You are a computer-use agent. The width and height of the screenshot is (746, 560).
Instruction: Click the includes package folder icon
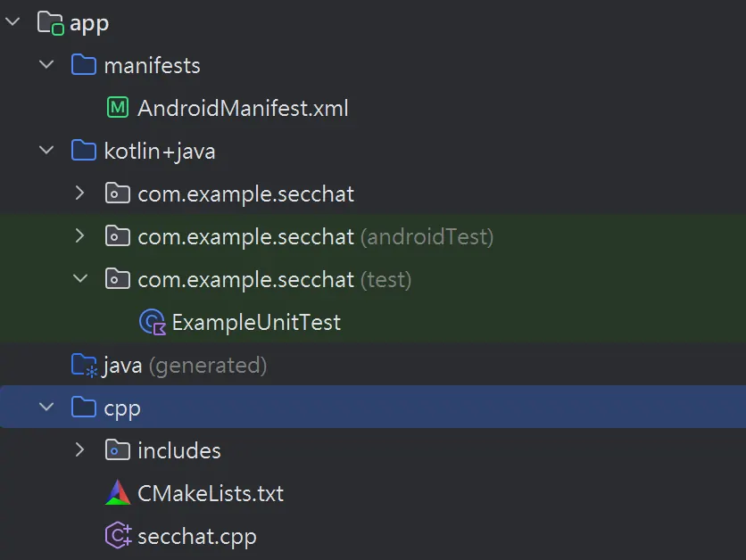click(x=118, y=450)
